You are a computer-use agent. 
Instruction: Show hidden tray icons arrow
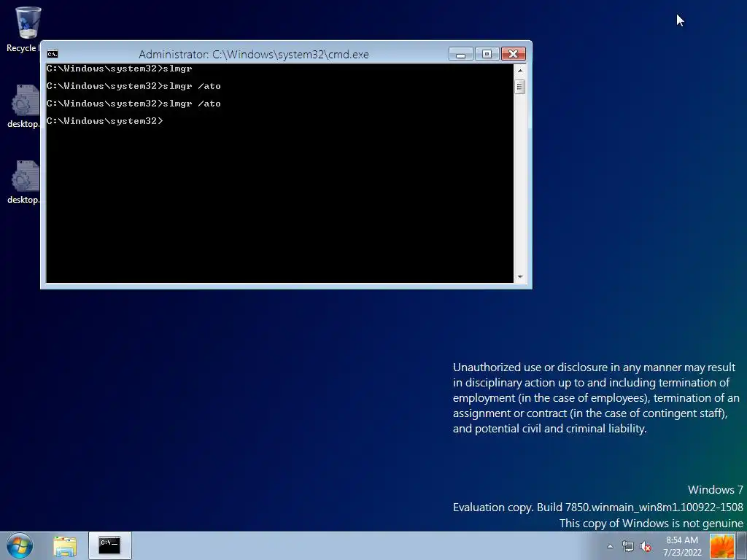pos(610,546)
